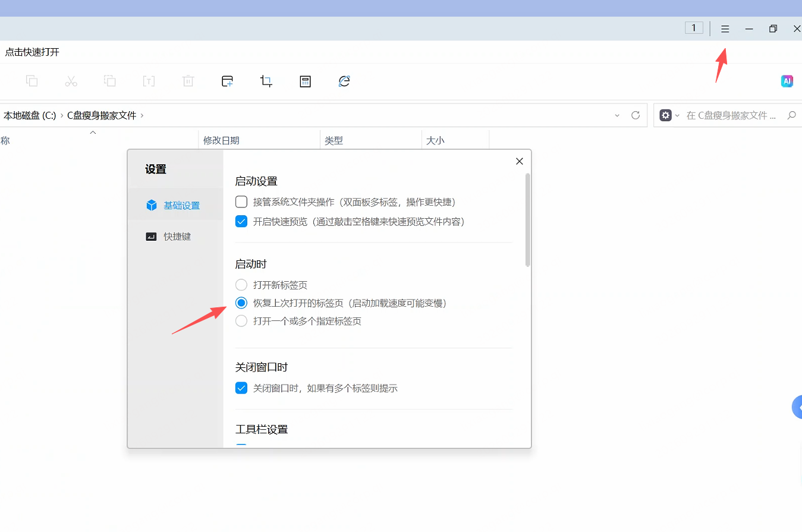Click the new window toolbar icon
Viewport: 802px width, 532px height.
[x=227, y=81]
